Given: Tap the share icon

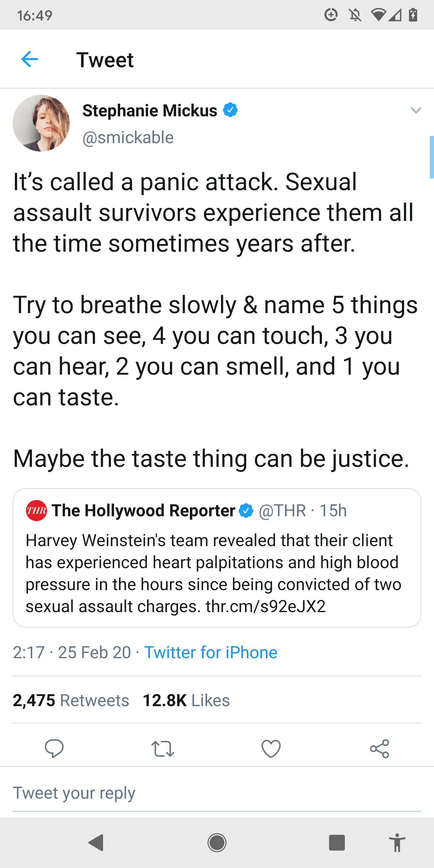Looking at the screenshot, I should click(x=379, y=748).
